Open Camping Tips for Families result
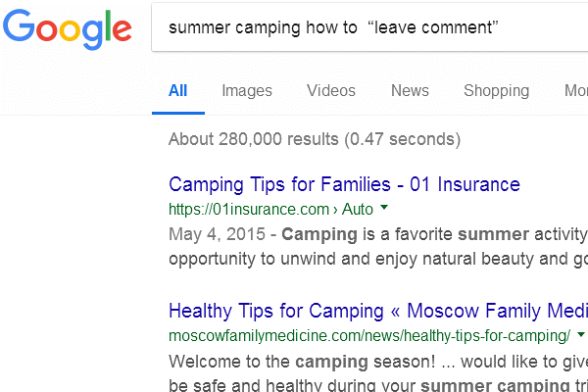Image resolution: width=588 pixels, height=392 pixels. coord(344,184)
